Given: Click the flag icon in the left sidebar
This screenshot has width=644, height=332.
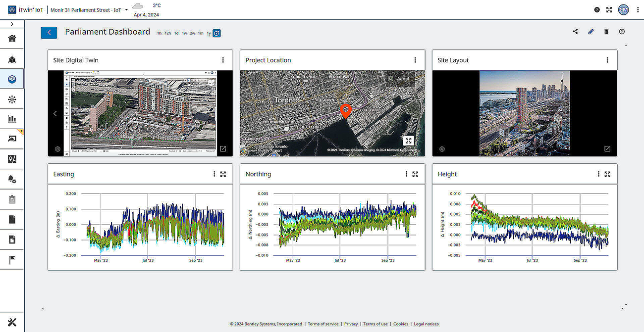Looking at the screenshot, I should coord(12,259).
